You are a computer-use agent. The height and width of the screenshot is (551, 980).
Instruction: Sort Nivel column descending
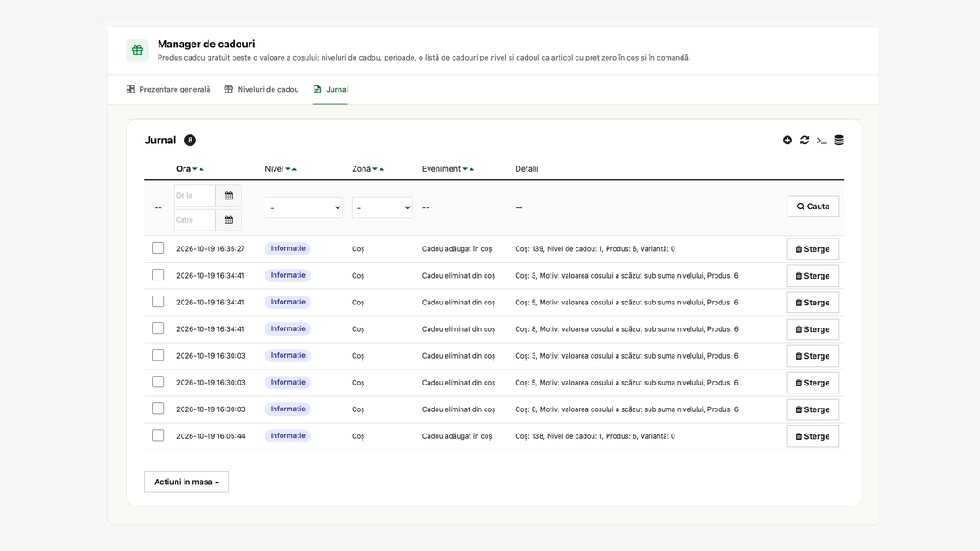288,169
